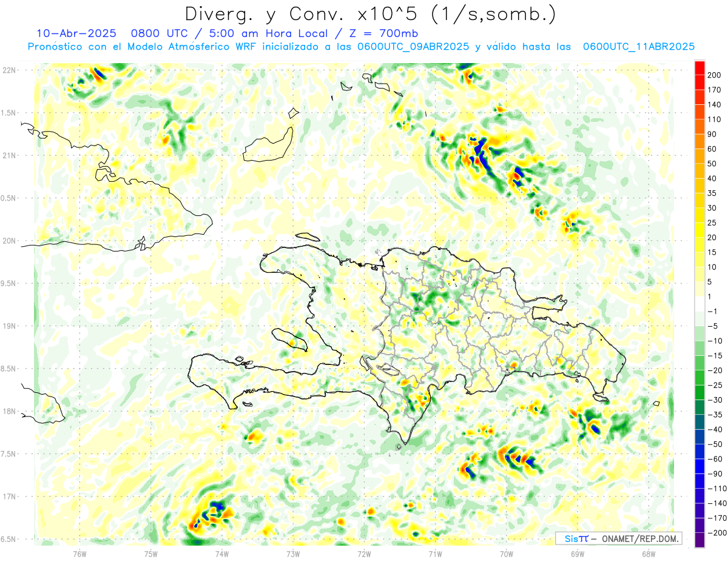Click the '76W' longitude label
Image resolution: width=728 pixels, height=562 pixels.
click(x=79, y=554)
